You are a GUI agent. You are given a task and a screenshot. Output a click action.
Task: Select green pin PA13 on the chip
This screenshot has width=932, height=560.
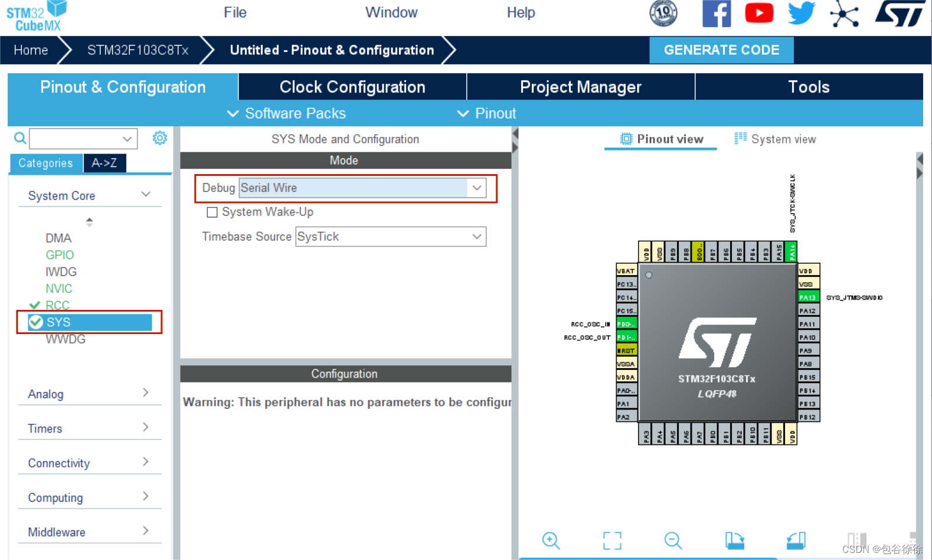[808, 297]
